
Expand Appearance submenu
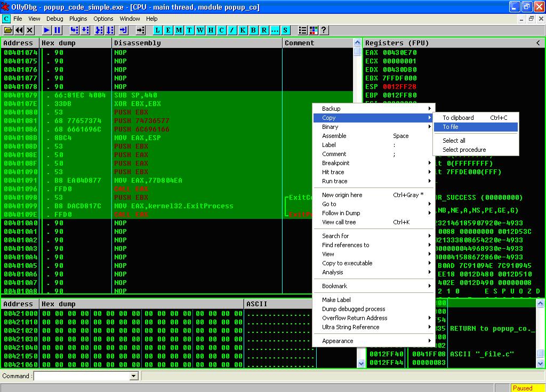pos(373,341)
